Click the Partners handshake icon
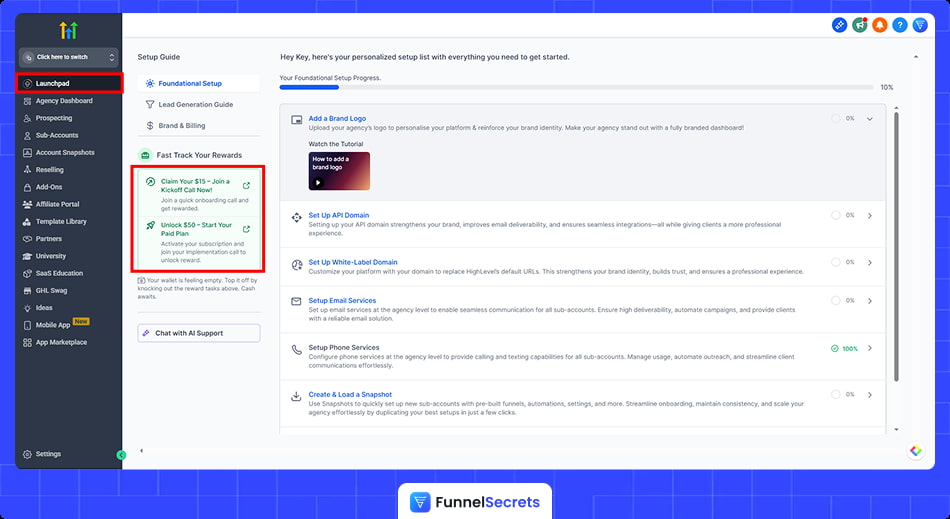Image resolution: width=950 pixels, height=519 pixels. [x=27, y=239]
